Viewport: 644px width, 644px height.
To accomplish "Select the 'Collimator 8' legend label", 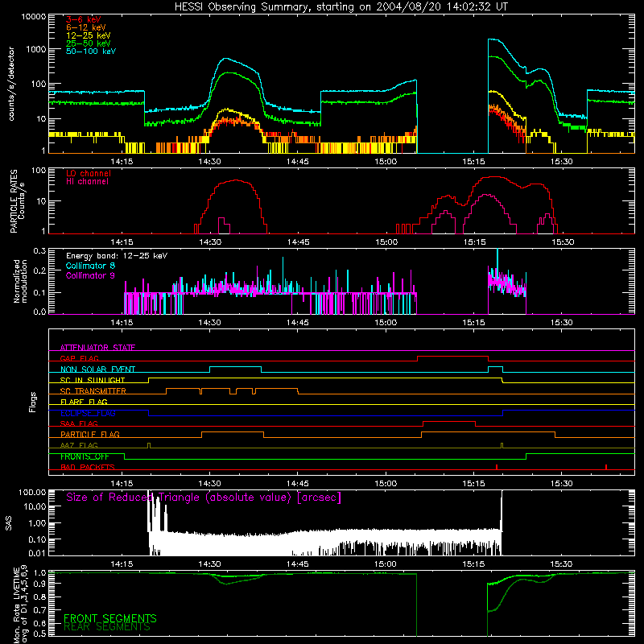I will pyautogui.click(x=90, y=266).
